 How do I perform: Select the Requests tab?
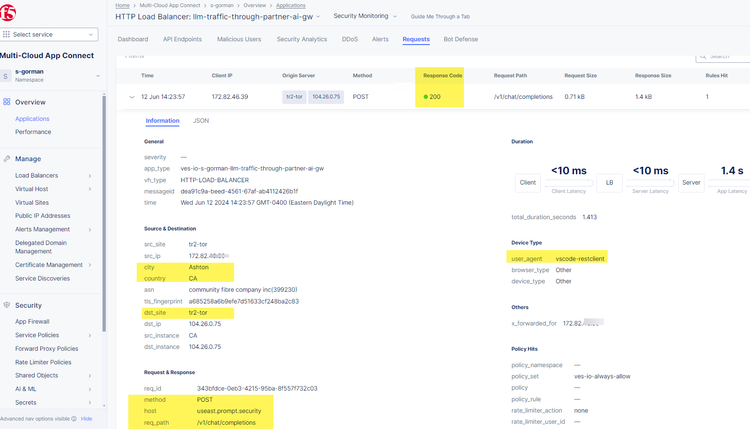point(416,39)
